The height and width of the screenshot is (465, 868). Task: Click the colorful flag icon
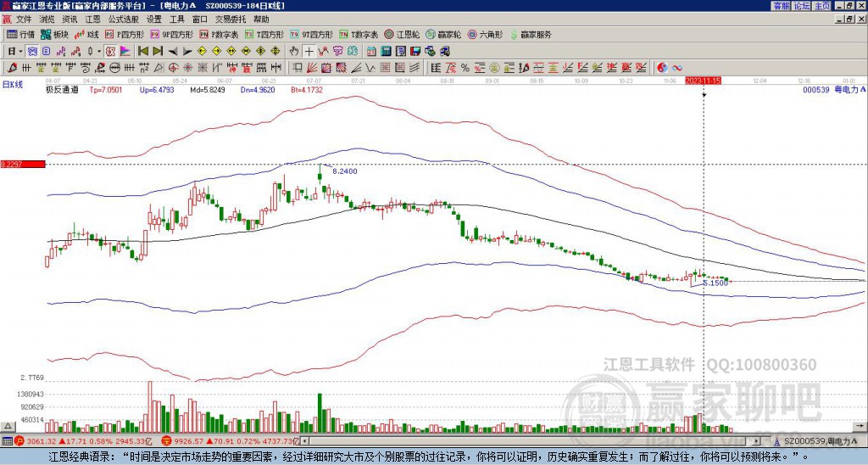[125, 52]
